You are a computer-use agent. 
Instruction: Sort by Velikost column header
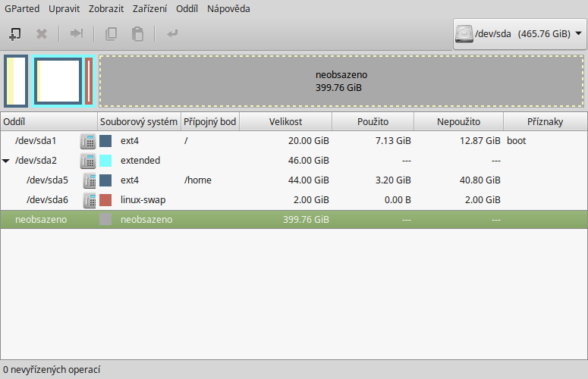pos(285,122)
